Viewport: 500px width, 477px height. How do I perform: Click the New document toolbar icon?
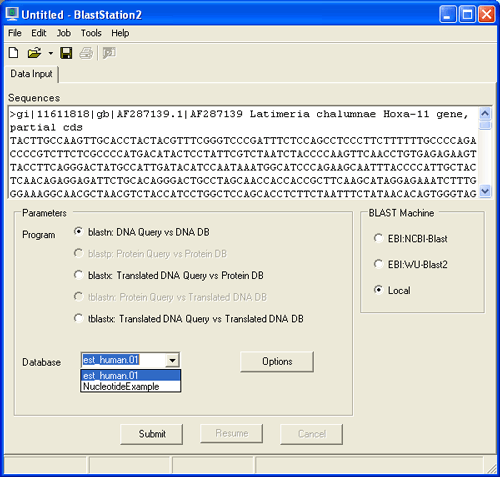(x=14, y=53)
